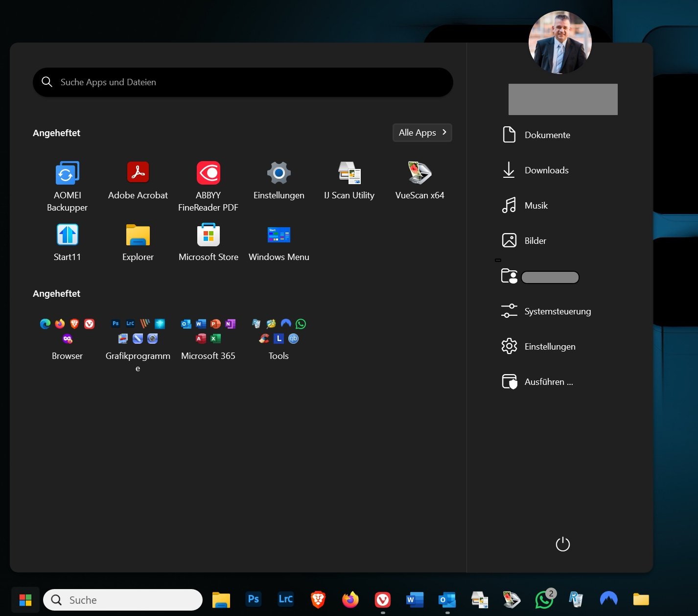Open the Browser folder group
This screenshot has height=616, width=698.
tap(67, 339)
